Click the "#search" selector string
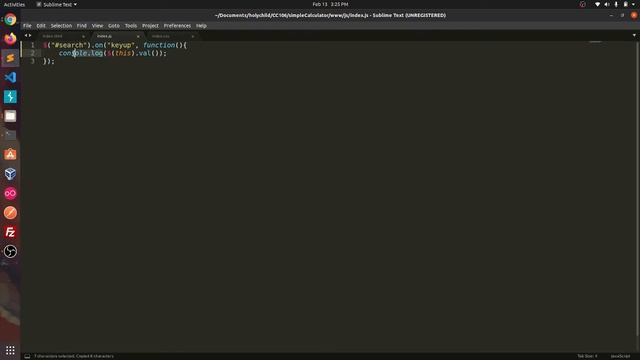The height and width of the screenshot is (360, 640). click(69, 45)
